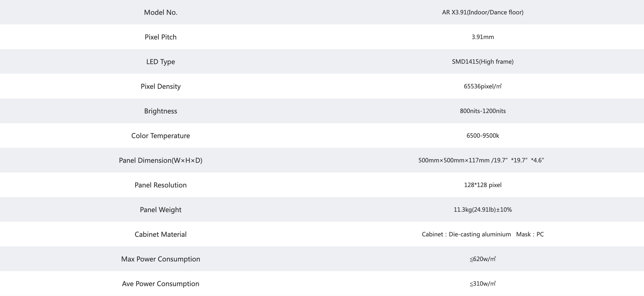Select the 3.91mm pixel pitch value

[482, 37]
